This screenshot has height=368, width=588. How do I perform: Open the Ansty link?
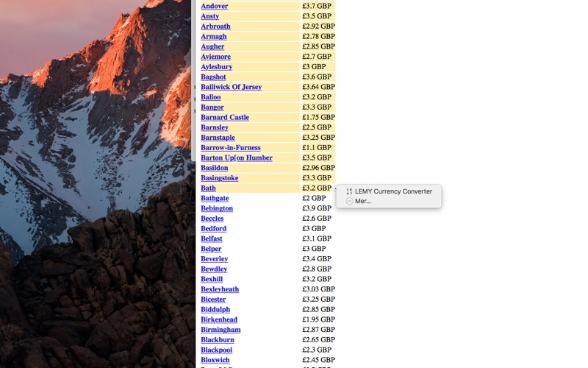209,16
